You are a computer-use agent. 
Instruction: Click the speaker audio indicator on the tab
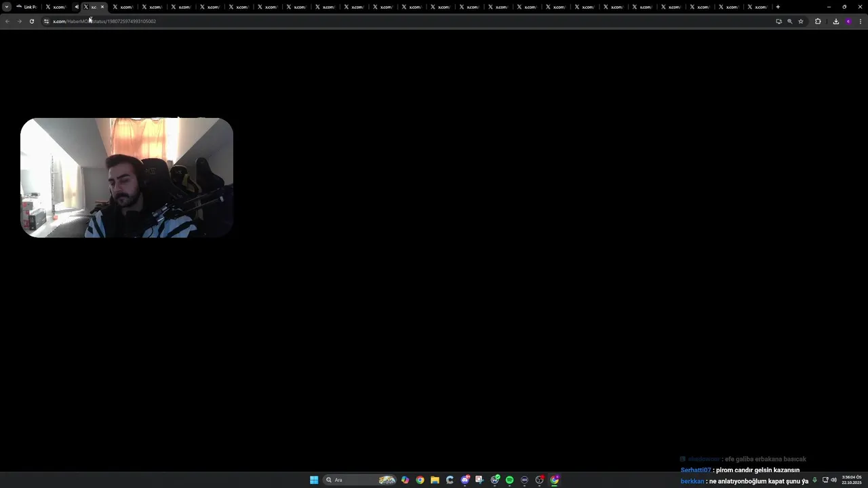click(77, 7)
